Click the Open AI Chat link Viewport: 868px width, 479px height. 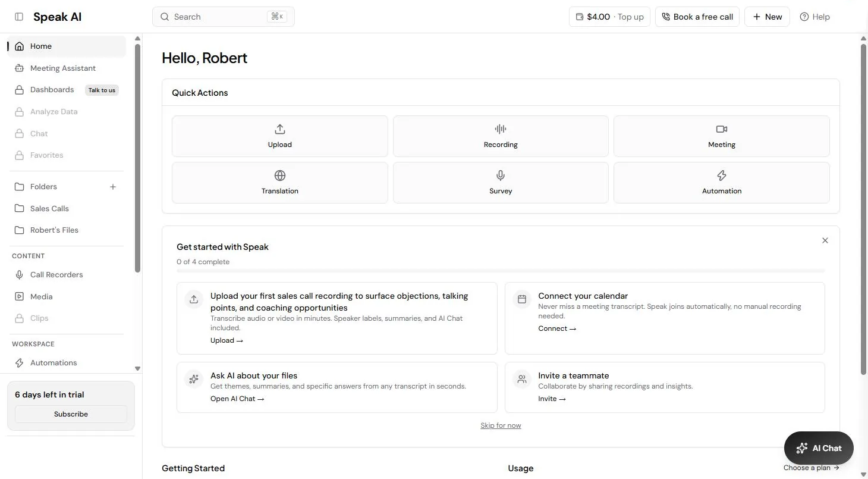tap(237, 399)
